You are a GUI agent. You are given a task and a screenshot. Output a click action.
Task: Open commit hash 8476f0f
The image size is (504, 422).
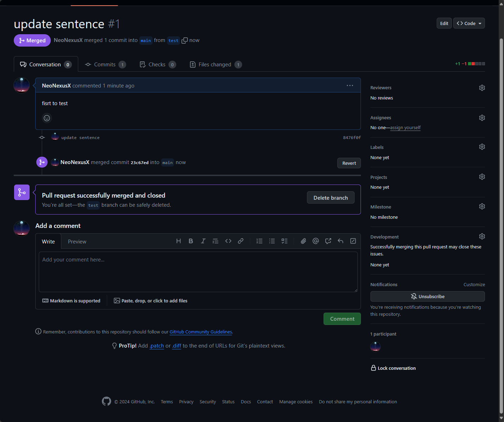tap(352, 138)
